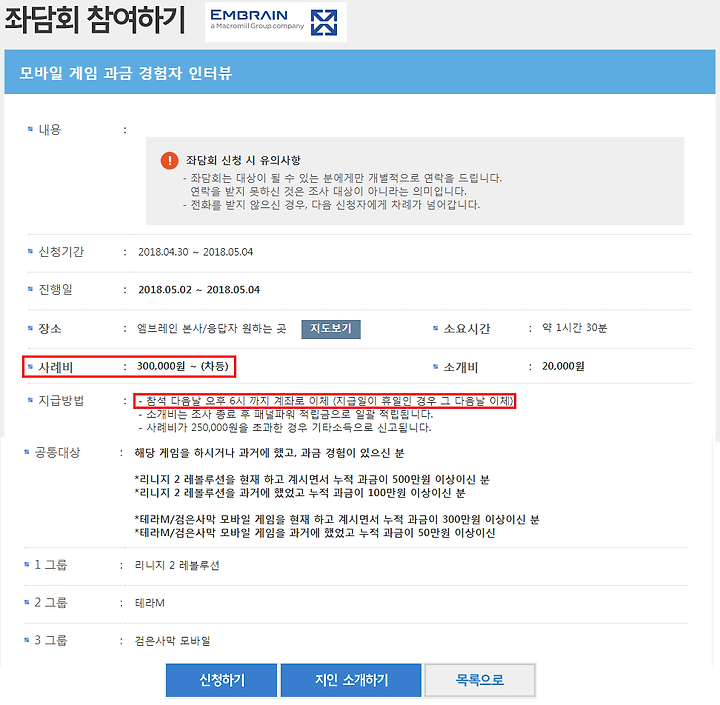
Task: Click the 소요시간 field label
Action: pyautogui.click(x=467, y=328)
